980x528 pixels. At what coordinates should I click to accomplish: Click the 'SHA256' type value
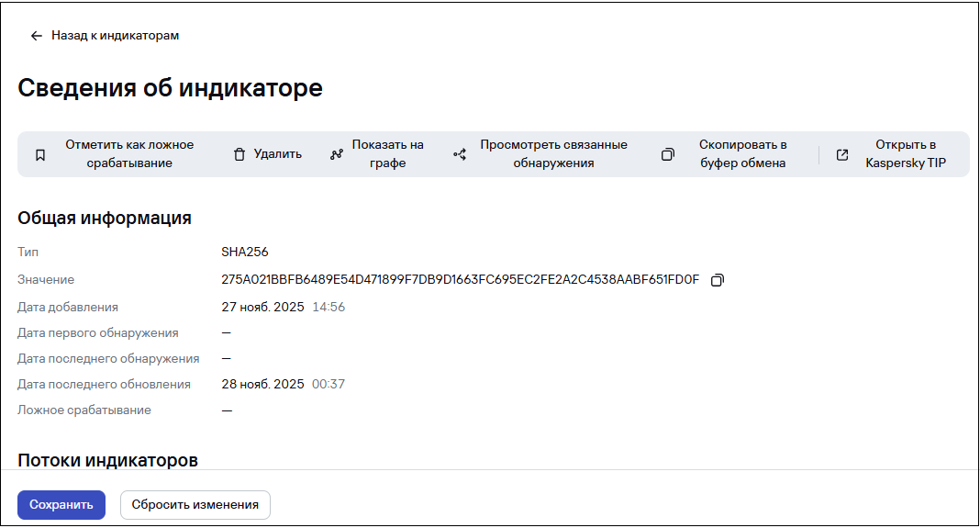pos(244,253)
